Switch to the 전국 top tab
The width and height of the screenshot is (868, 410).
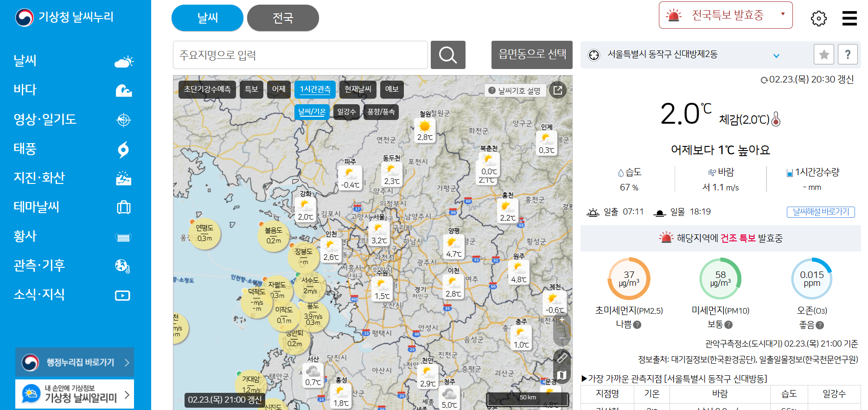283,18
